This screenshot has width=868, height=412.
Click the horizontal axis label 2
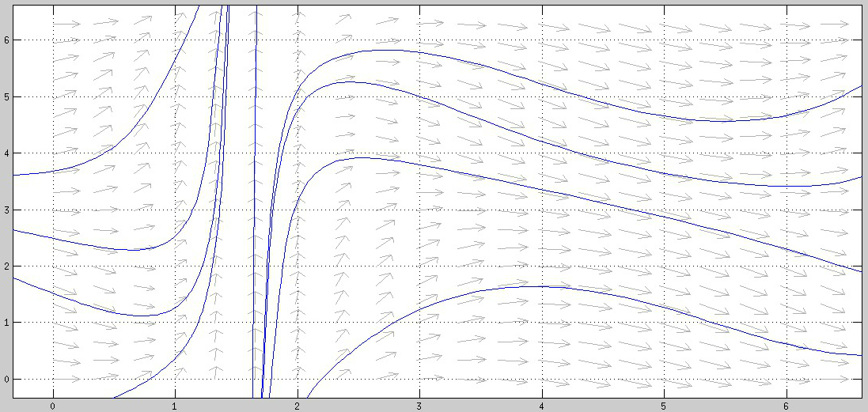click(298, 406)
